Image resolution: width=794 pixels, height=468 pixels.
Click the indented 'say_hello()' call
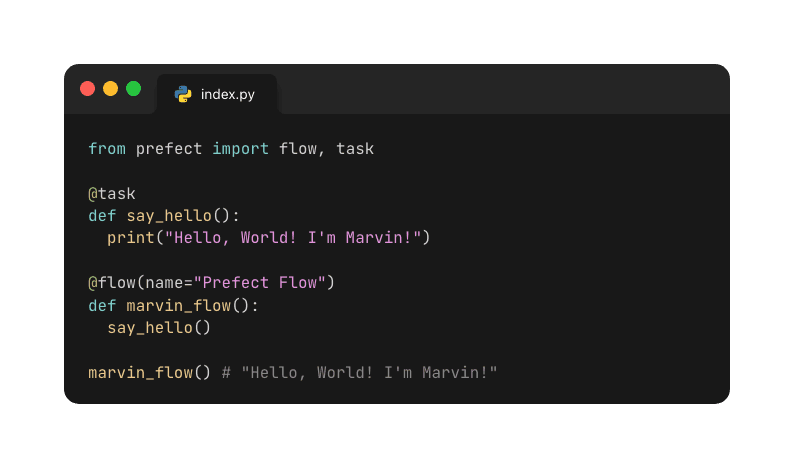pyautogui.click(x=159, y=328)
